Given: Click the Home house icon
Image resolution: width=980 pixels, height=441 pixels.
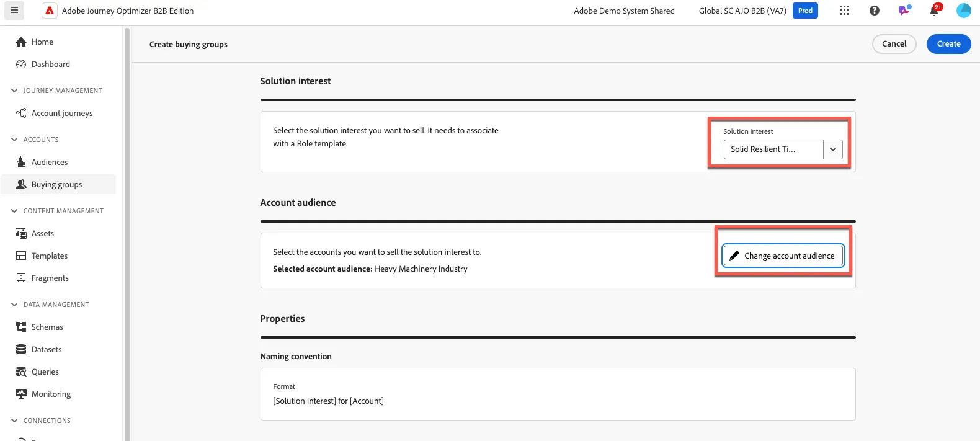Looking at the screenshot, I should pyautogui.click(x=21, y=42).
